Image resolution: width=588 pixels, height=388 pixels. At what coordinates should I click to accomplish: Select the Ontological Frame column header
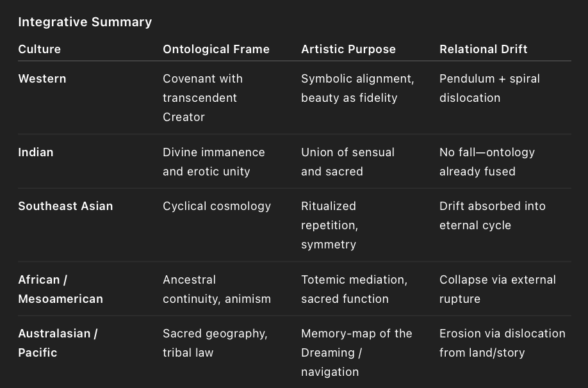216,49
